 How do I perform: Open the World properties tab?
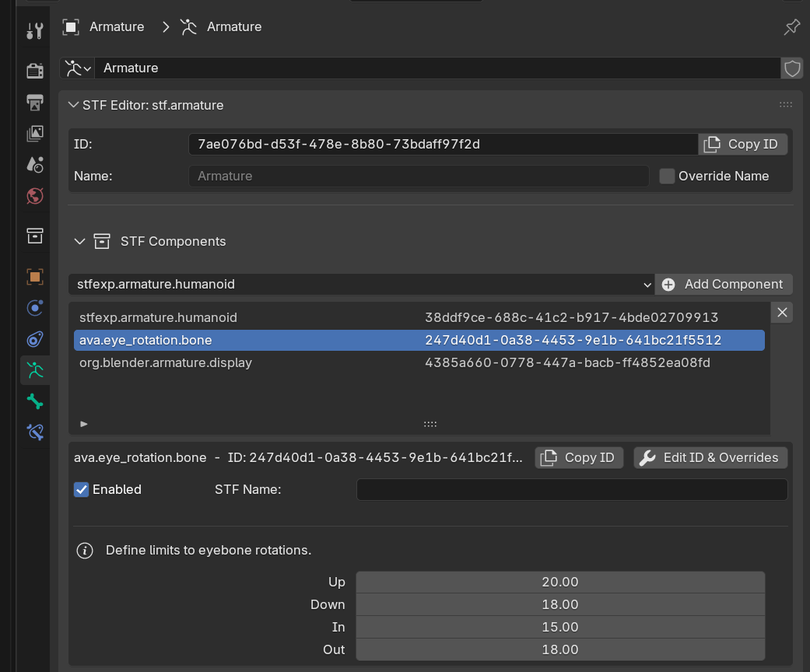35,195
